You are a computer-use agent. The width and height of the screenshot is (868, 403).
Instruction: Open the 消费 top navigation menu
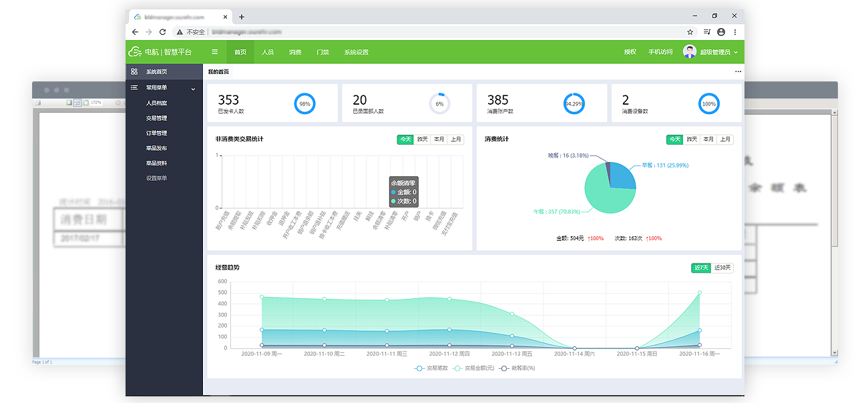pos(295,52)
